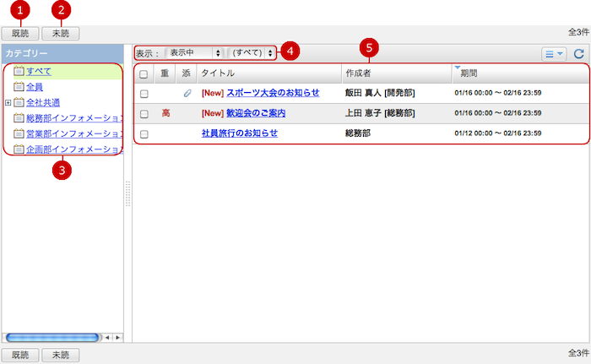Click the カテゴリー panel header
Screen dimensions: 591x364
pyautogui.click(x=62, y=53)
